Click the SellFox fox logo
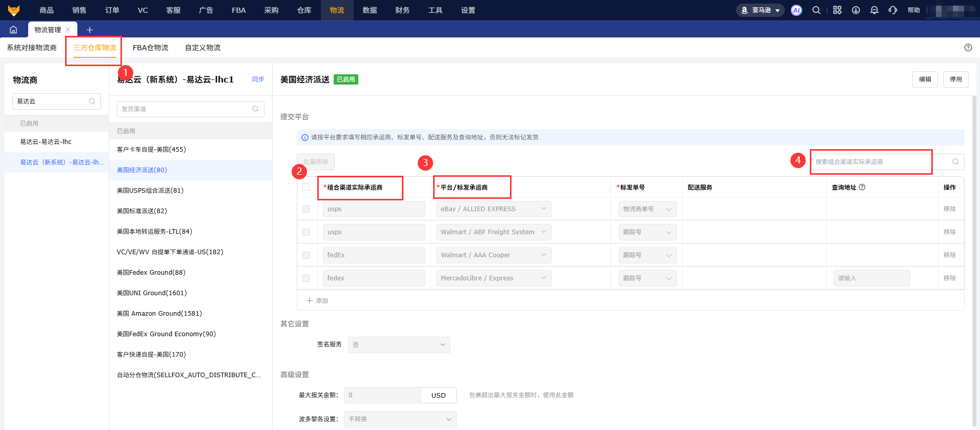980x430 pixels. click(x=14, y=10)
